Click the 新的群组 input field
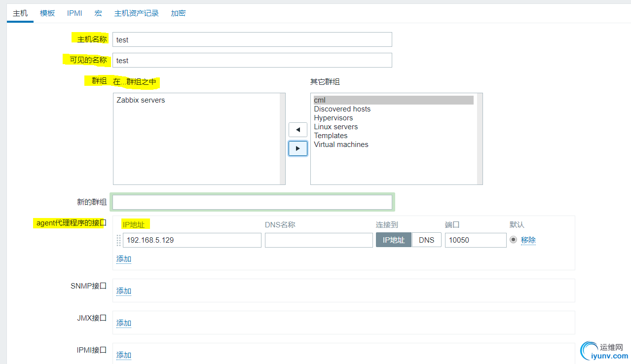This screenshot has height=364, width=631. coord(252,202)
